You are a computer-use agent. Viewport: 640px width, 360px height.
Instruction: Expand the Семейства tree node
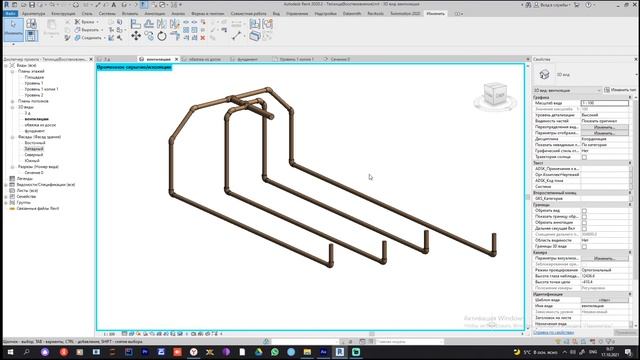(6, 197)
